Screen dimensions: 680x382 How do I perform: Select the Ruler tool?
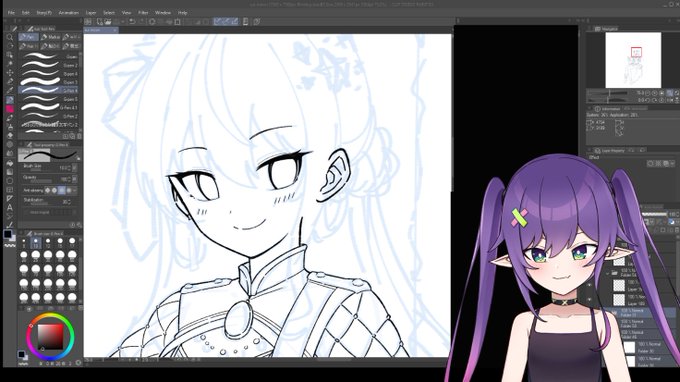point(10,199)
